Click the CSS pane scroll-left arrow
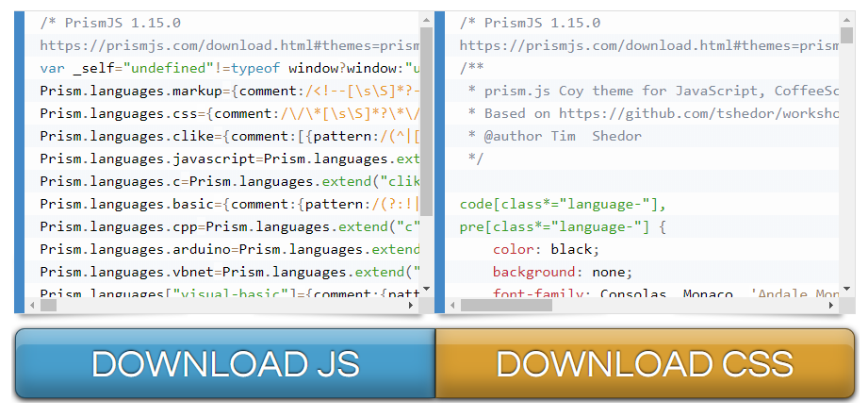Screen dimensions: 868x417 tap(452, 305)
